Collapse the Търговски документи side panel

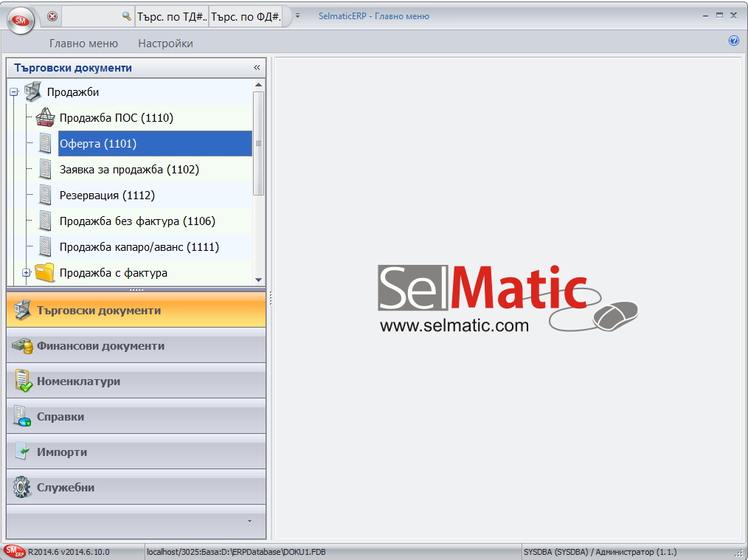[x=257, y=67]
